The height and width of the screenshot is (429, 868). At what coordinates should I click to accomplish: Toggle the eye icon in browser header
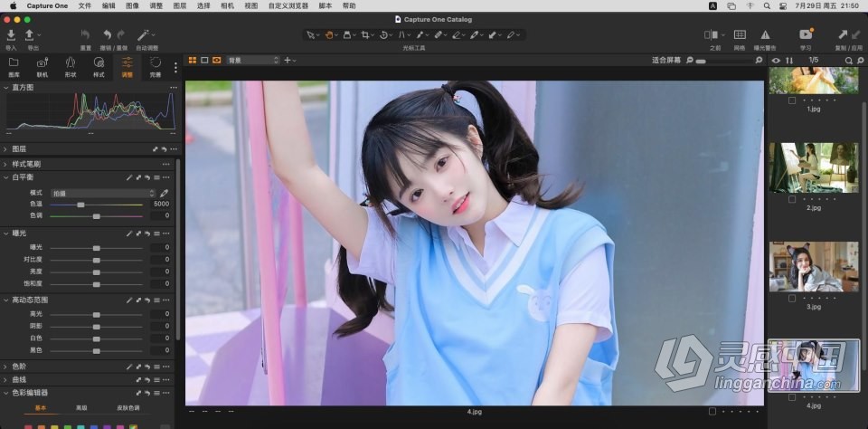(775, 61)
